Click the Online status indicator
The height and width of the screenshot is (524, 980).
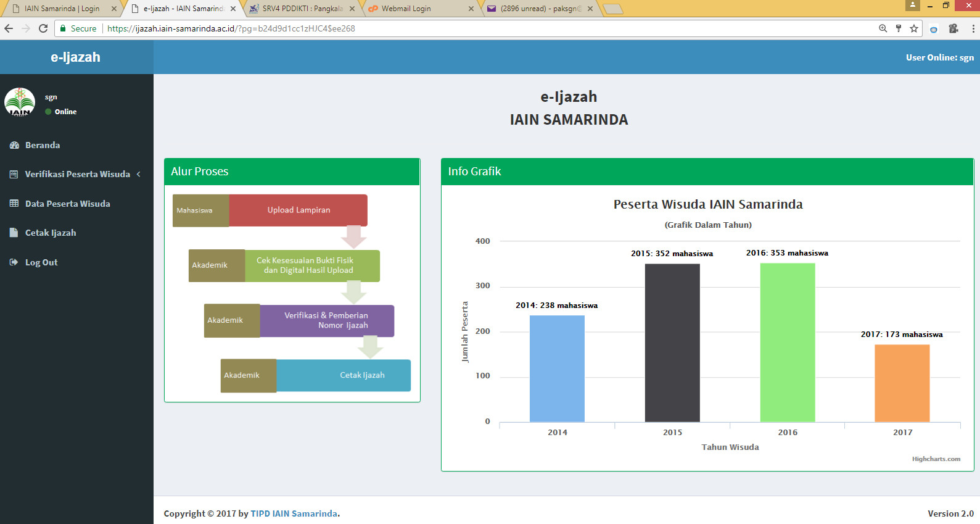(61, 112)
